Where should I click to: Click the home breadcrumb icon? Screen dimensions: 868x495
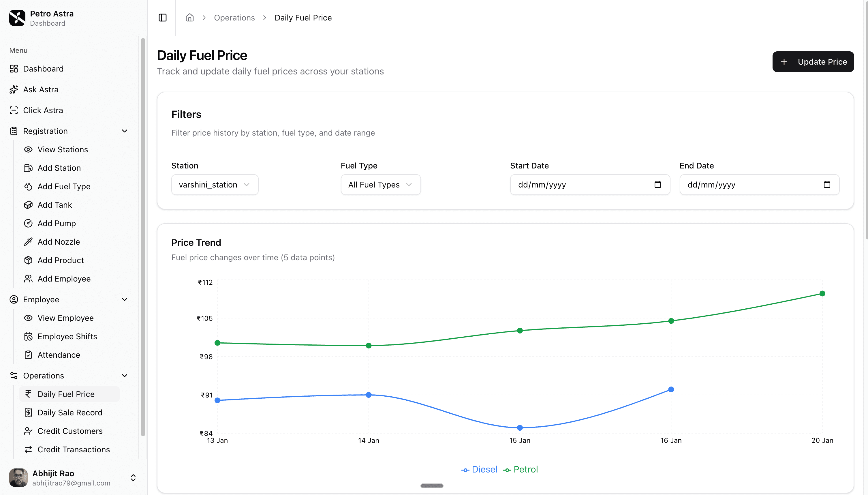click(190, 17)
